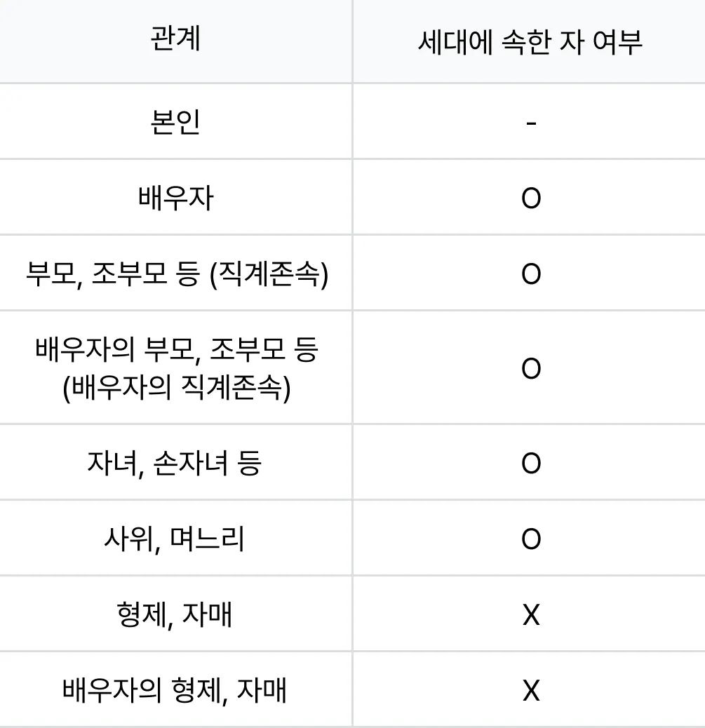Viewport: 705px width, 728px height.
Task: Select 배우자의 부모, 조부모 등 cell
Action: click(x=177, y=368)
